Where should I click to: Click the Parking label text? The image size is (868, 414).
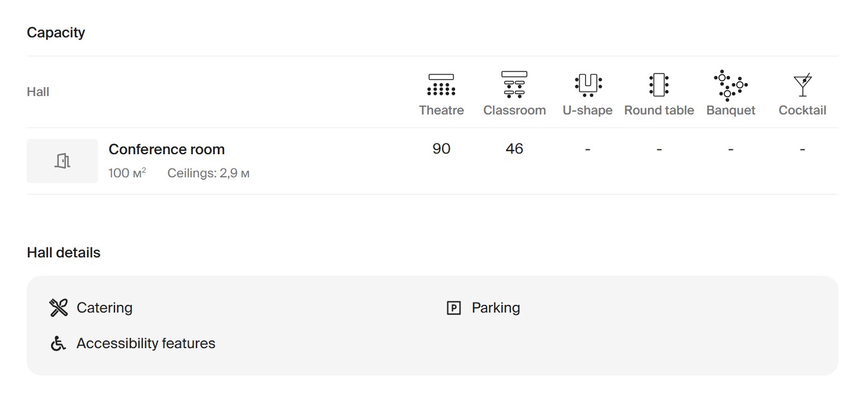[x=495, y=308]
